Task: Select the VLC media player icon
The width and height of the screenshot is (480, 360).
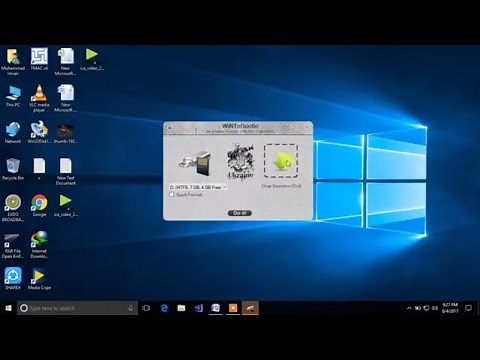Action: coord(39,98)
